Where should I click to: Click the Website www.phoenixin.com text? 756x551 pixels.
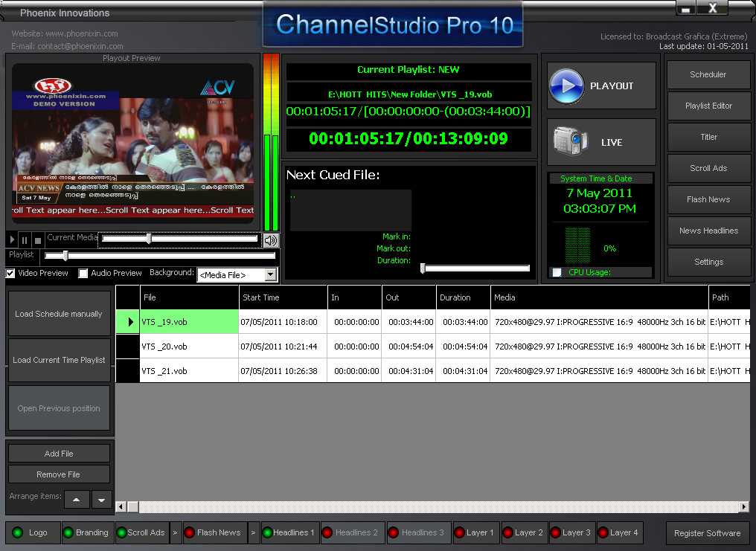65,33
